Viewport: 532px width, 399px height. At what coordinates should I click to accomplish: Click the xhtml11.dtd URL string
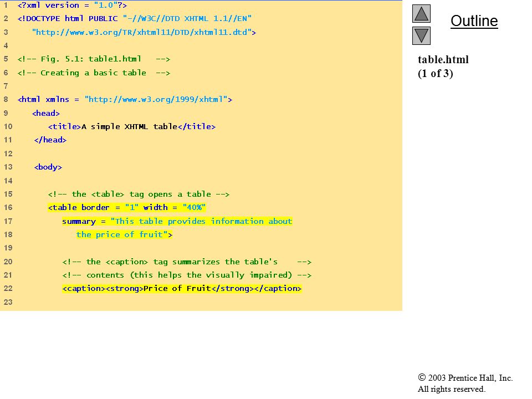tap(144, 32)
